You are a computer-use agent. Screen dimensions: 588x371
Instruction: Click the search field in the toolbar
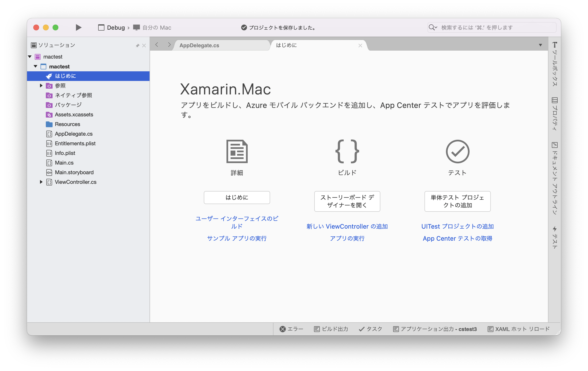pos(492,27)
